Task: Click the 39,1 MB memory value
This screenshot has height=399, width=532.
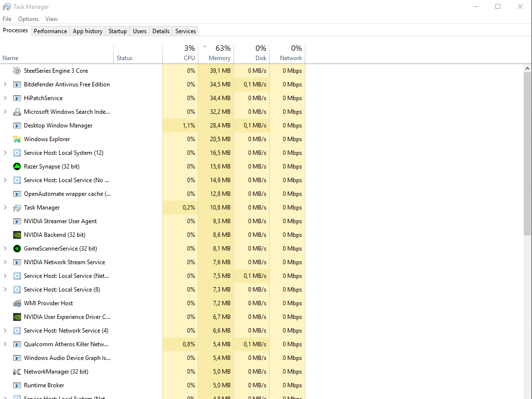Action: (220, 71)
